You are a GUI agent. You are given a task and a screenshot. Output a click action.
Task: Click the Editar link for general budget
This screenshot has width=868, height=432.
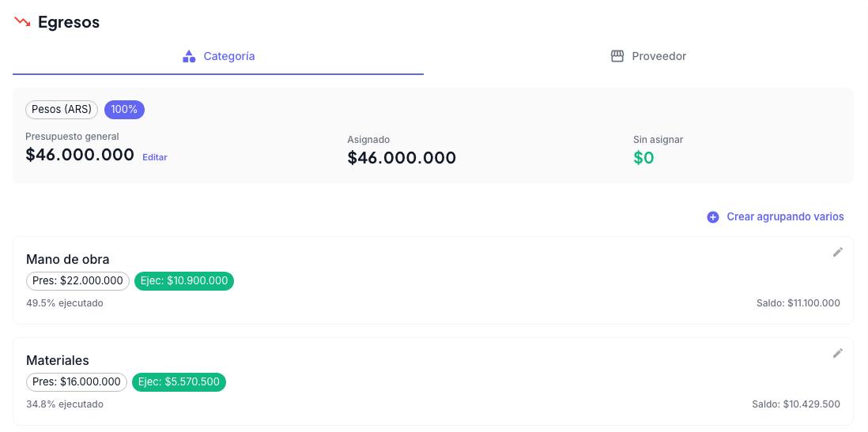[x=155, y=157]
